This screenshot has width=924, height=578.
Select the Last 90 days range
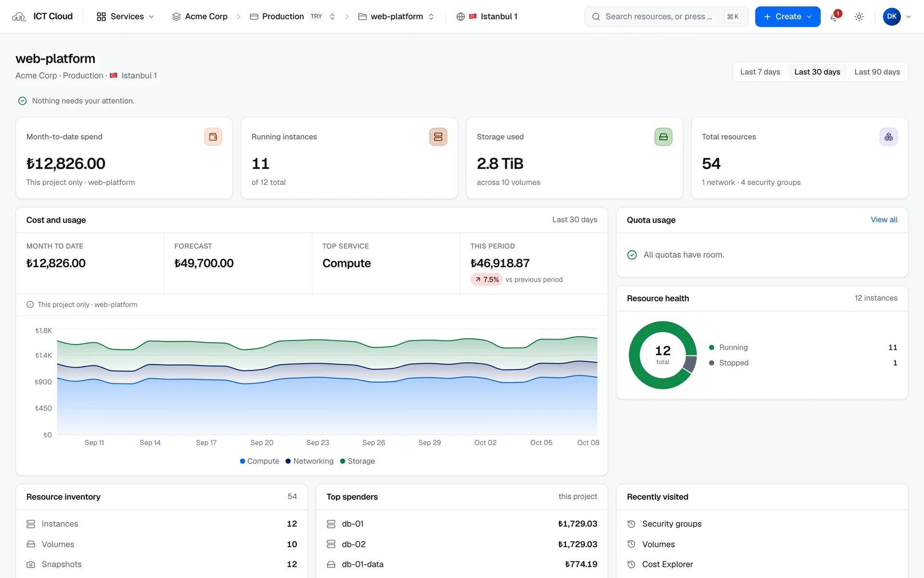(x=877, y=72)
